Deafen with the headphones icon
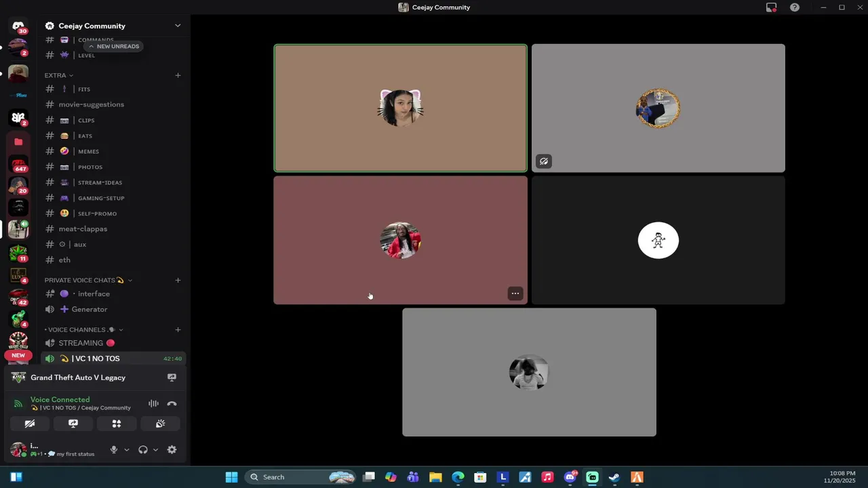Image resolution: width=868 pixels, height=488 pixels. tap(143, 449)
